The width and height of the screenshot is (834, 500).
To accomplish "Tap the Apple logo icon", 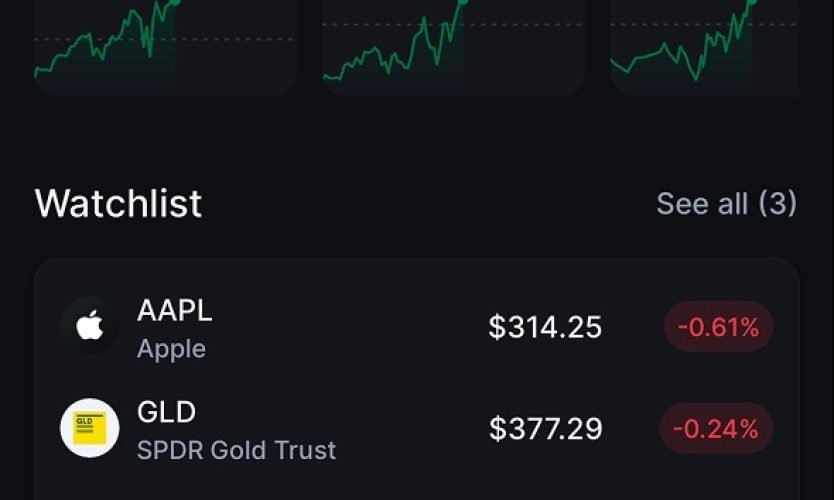I will [x=89, y=326].
